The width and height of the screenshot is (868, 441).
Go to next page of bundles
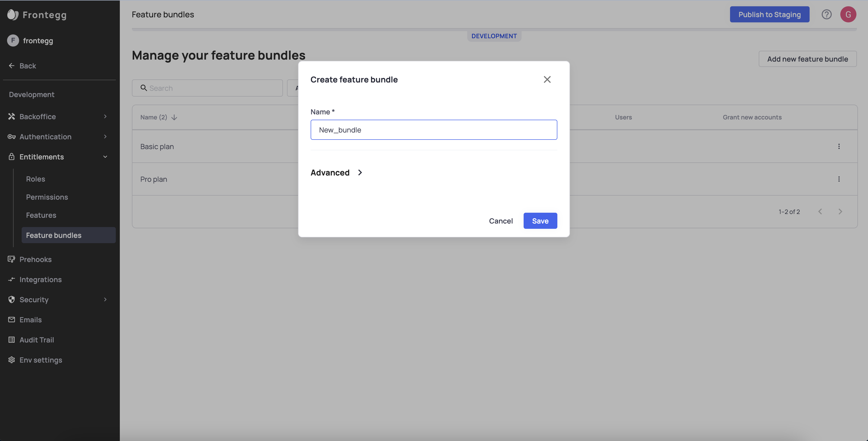coord(840,212)
